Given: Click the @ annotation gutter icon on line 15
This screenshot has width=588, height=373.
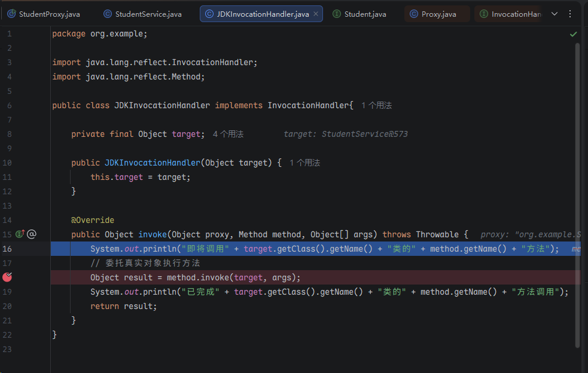Looking at the screenshot, I should (x=32, y=234).
